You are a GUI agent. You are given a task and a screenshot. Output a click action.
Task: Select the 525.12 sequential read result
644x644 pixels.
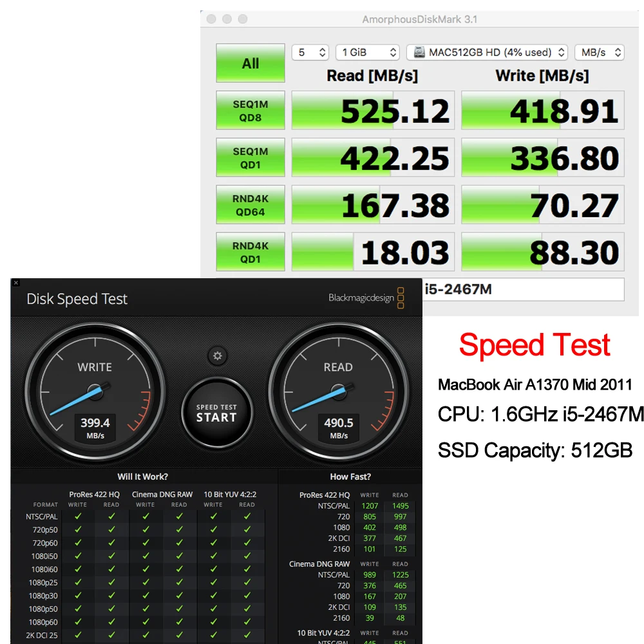374,111
